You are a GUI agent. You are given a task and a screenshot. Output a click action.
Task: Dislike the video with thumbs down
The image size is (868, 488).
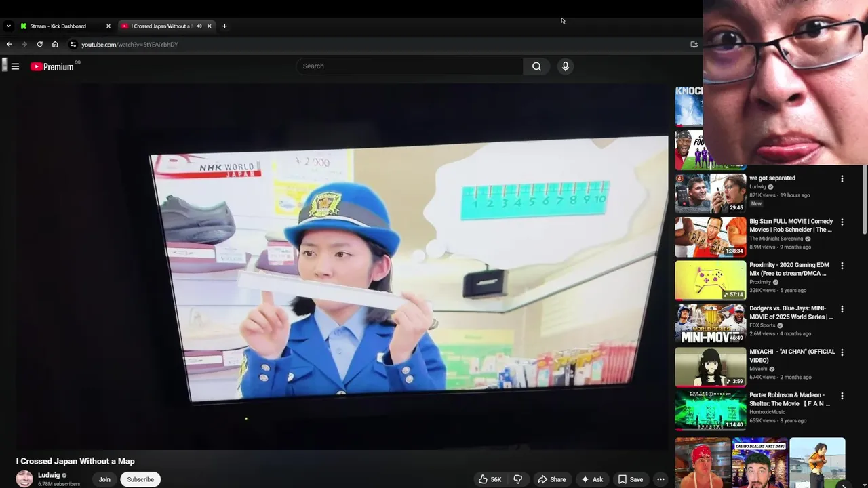[x=517, y=479]
